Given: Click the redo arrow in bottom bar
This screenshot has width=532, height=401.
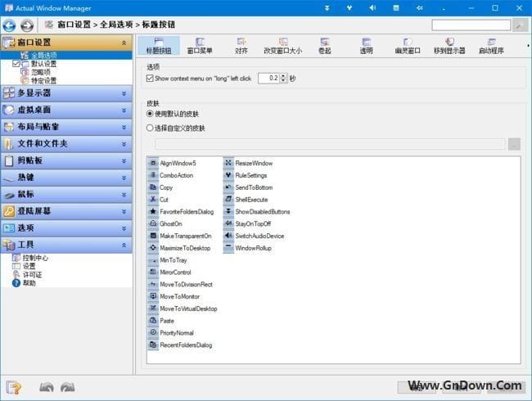Looking at the screenshot, I should pyautogui.click(x=67, y=387).
